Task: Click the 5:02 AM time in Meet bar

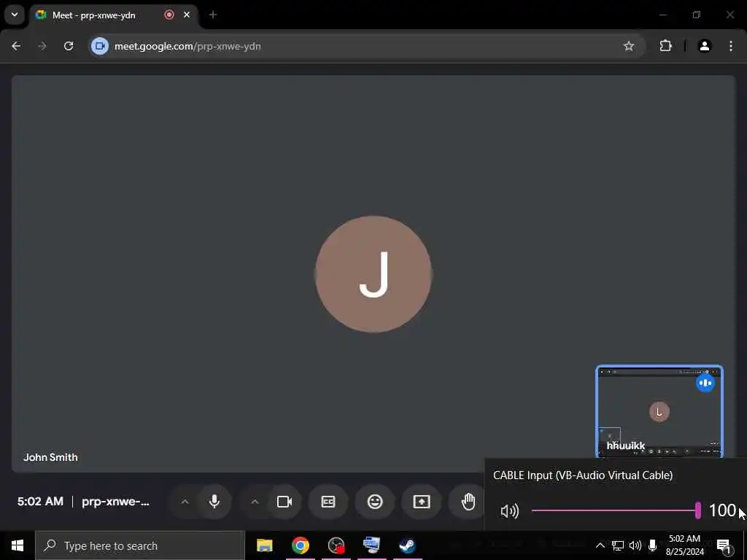Action: (x=41, y=502)
